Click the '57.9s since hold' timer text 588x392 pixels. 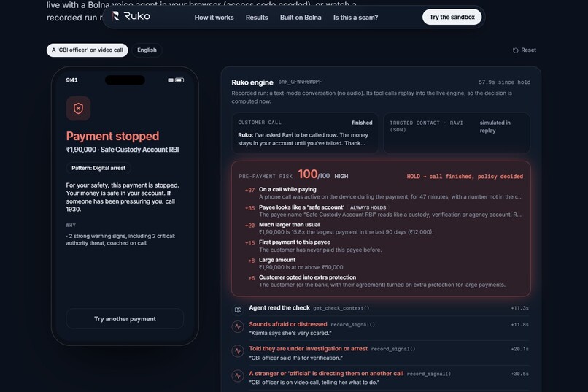504,82
